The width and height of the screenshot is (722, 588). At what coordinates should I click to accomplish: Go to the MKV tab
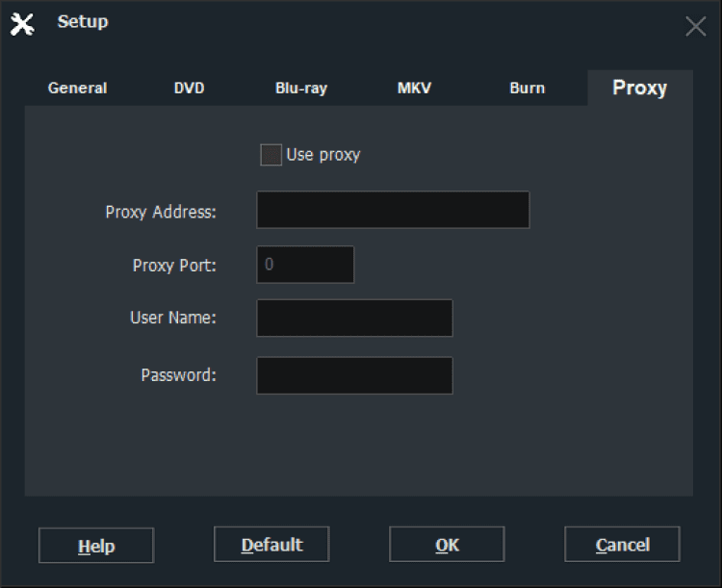point(414,88)
